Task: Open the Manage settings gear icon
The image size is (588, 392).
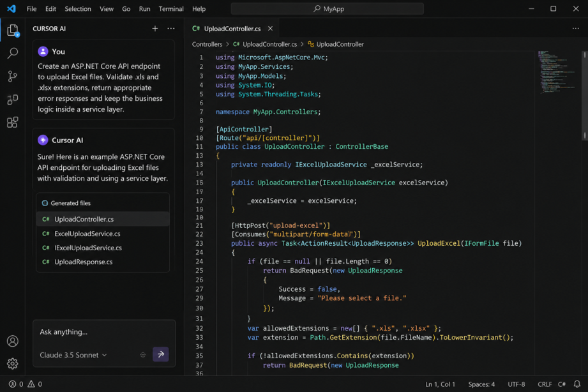Action: (x=13, y=363)
